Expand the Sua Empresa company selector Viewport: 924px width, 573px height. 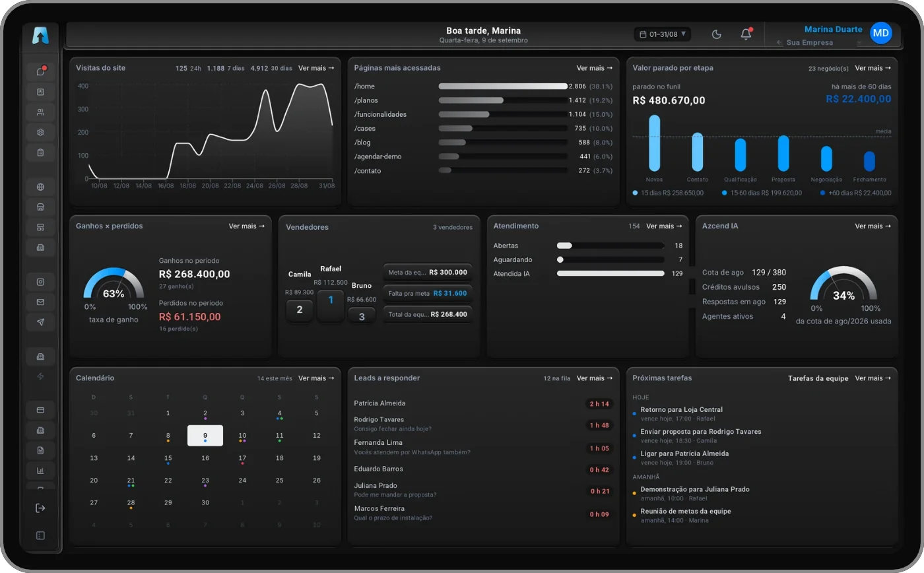coord(819,42)
